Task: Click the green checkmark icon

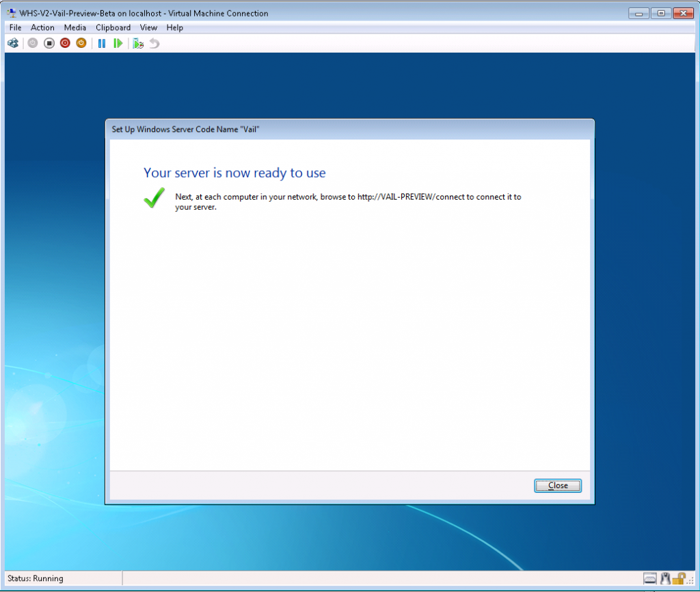Action: click(x=154, y=198)
